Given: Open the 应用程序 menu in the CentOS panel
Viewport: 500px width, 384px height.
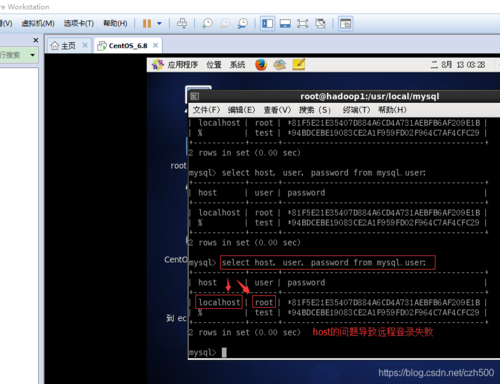Looking at the screenshot, I should 182,65.
